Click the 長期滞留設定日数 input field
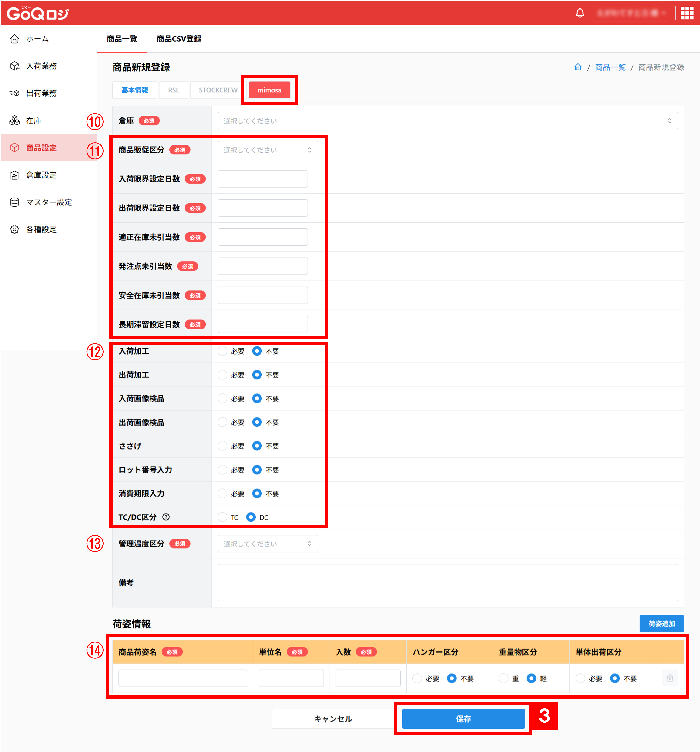 click(262, 324)
